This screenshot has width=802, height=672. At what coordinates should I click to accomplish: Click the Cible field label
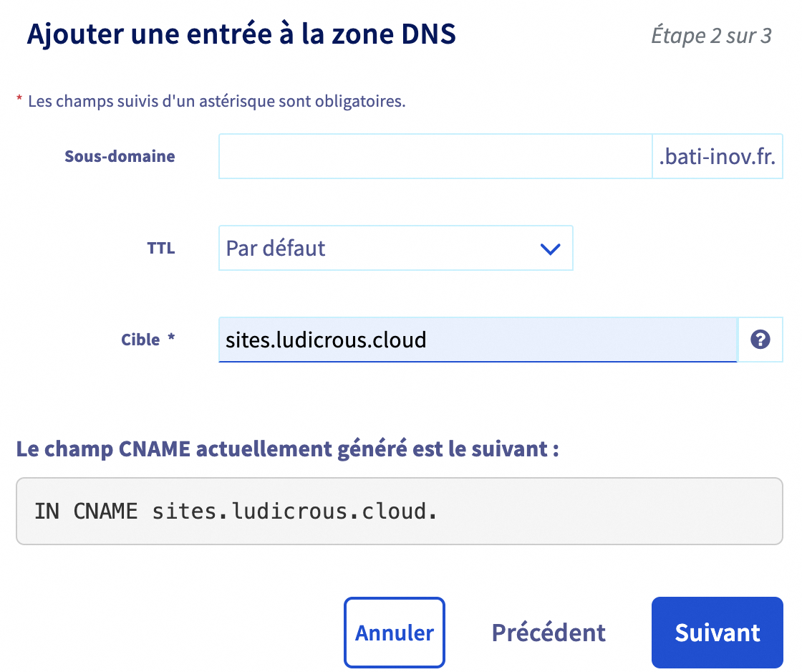tap(140, 340)
